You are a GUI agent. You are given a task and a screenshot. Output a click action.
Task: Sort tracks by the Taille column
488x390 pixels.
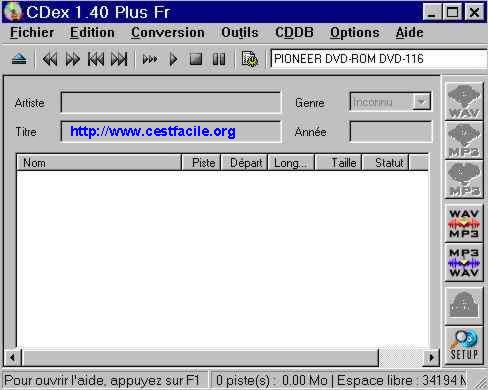tap(338, 163)
